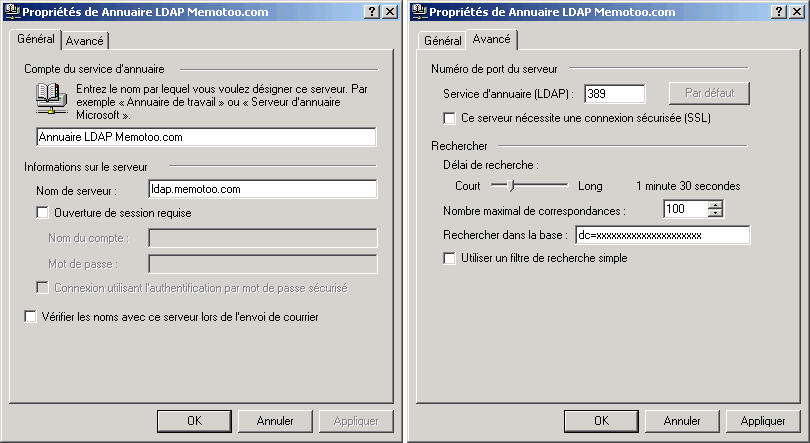Viewport: 810px width, 443px height.
Task: Click the Rechercher dans la base field
Action: (663, 235)
